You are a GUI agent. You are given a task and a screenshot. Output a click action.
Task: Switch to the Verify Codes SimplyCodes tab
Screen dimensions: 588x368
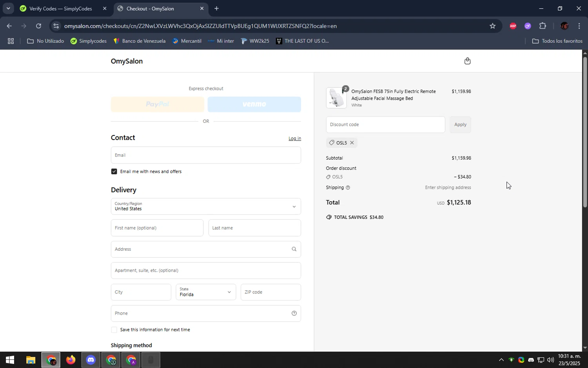(62, 9)
